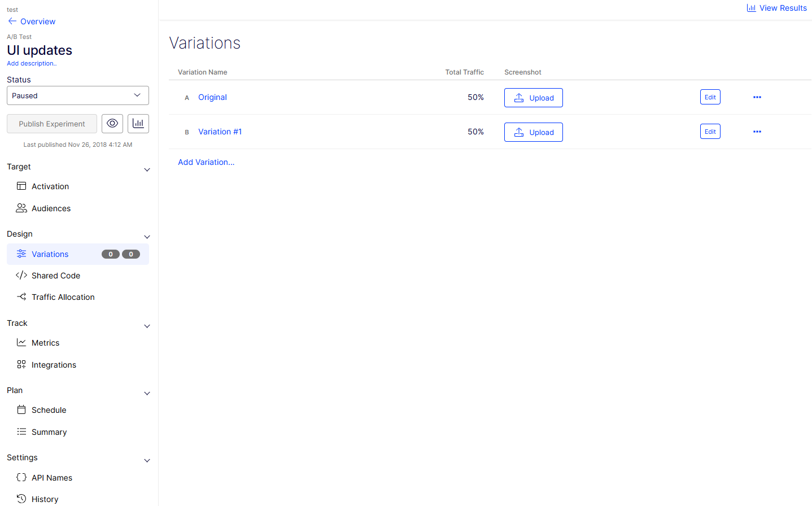Click the eye preview icon button
This screenshot has width=812, height=506.
click(112, 124)
